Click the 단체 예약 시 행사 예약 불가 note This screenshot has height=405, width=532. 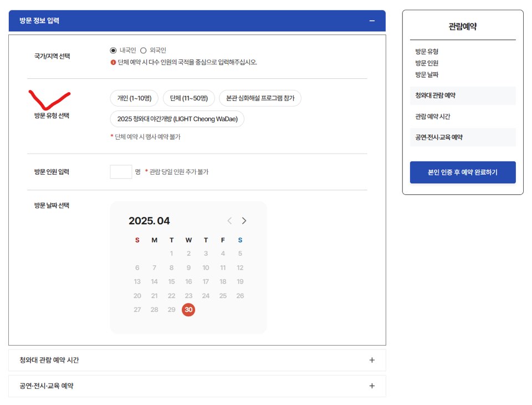click(146, 137)
